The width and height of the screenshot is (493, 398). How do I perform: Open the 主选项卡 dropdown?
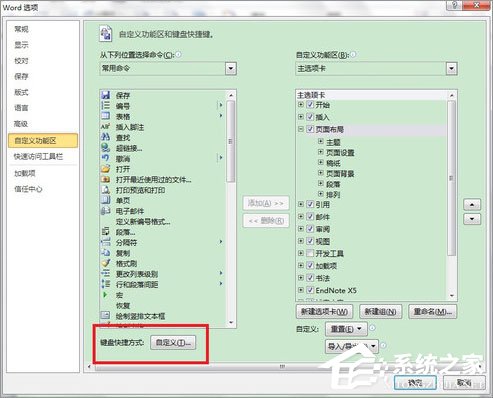[451, 69]
